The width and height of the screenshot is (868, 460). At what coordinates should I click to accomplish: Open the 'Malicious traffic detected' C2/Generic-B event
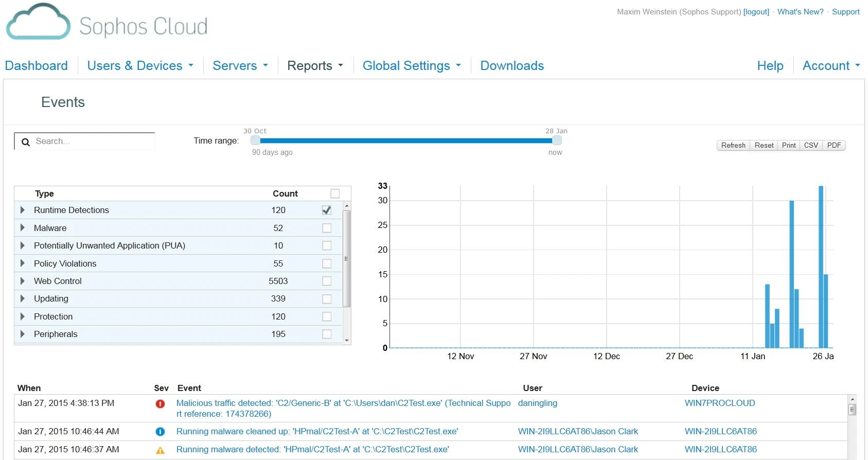point(343,409)
